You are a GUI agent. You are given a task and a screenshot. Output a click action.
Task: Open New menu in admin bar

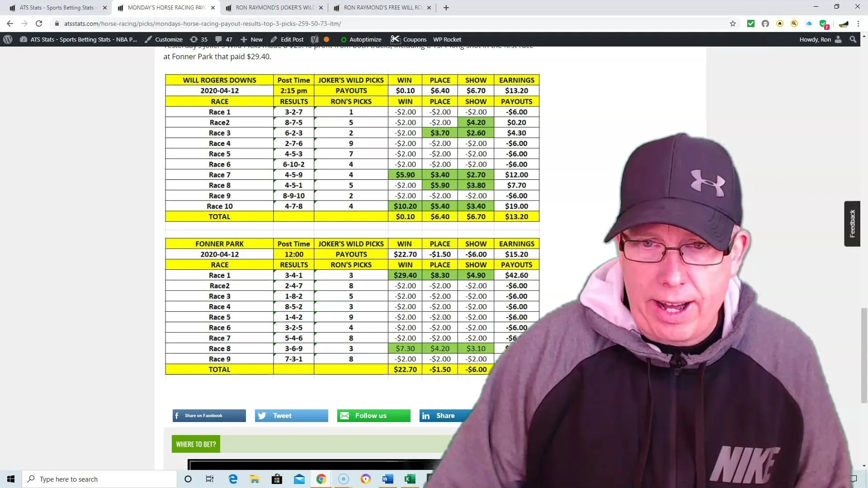251,39
